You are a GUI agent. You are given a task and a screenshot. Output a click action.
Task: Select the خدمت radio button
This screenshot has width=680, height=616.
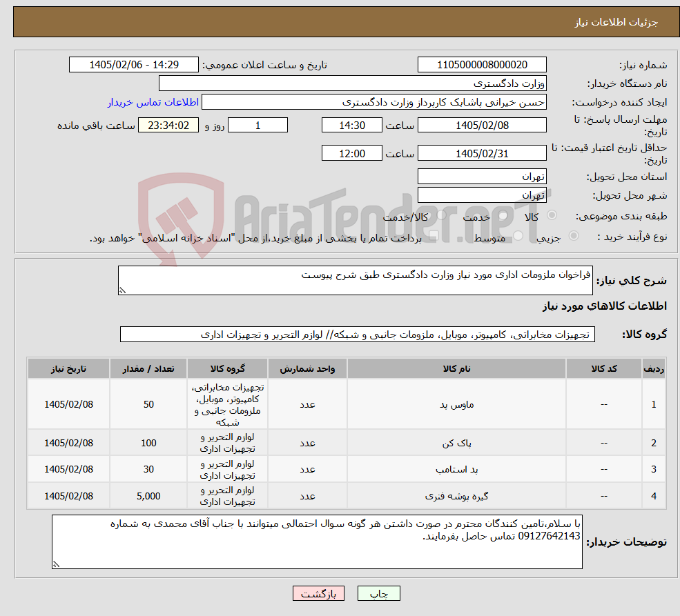click(x=503, y=215)
